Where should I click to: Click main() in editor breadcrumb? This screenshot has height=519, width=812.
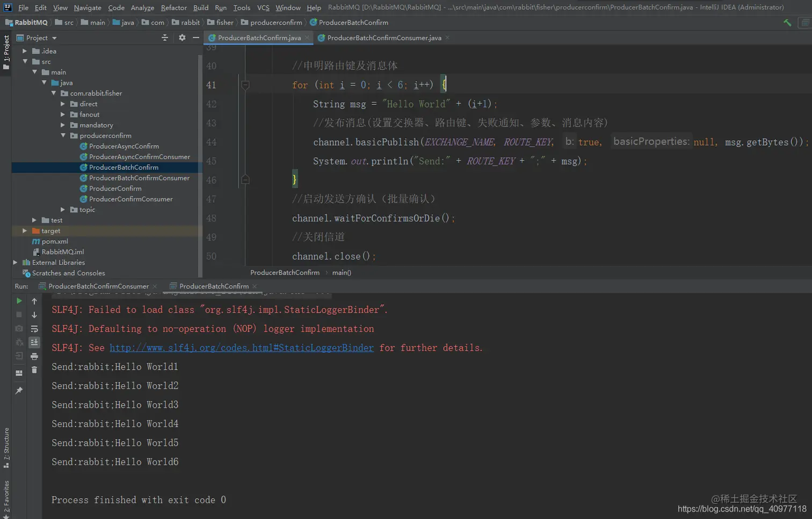click(342, 273)
